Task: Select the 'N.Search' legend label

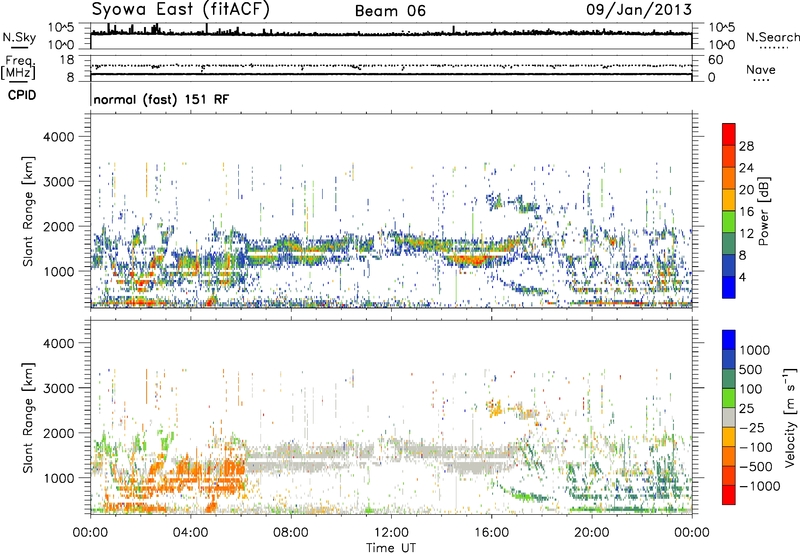Action: point(773,37)
